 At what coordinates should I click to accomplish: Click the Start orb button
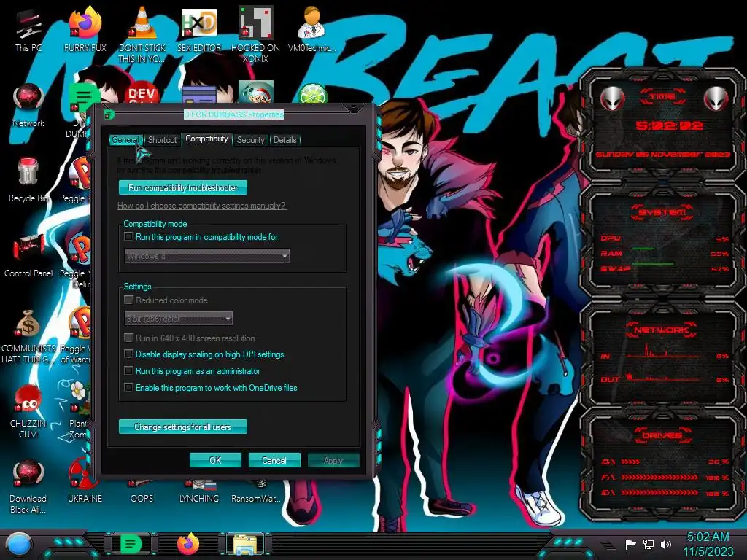tap(20, 544)
